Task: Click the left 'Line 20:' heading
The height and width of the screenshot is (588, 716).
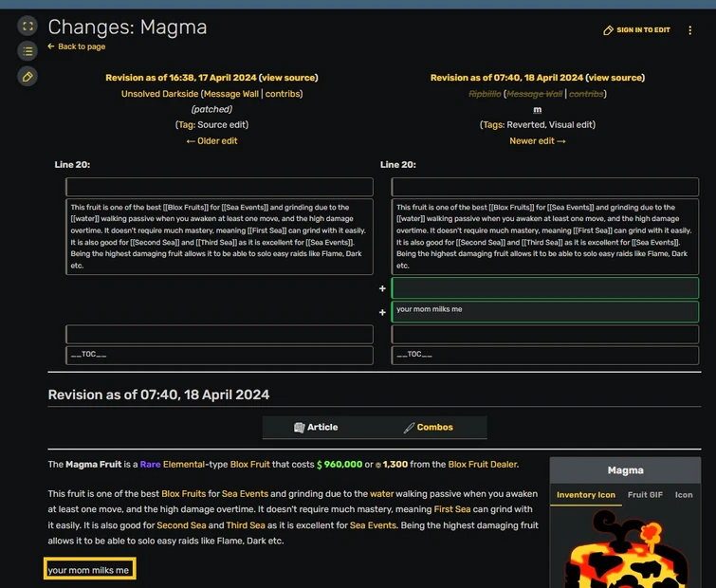Action: coord(72,165)
